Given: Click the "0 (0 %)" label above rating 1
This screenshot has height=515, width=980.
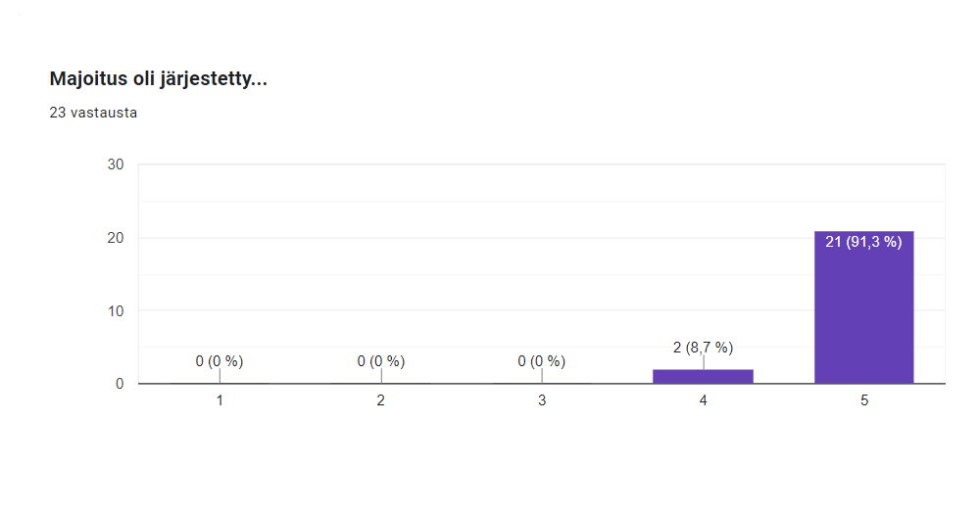Looking at the screenshot, I should coord(220,361).
